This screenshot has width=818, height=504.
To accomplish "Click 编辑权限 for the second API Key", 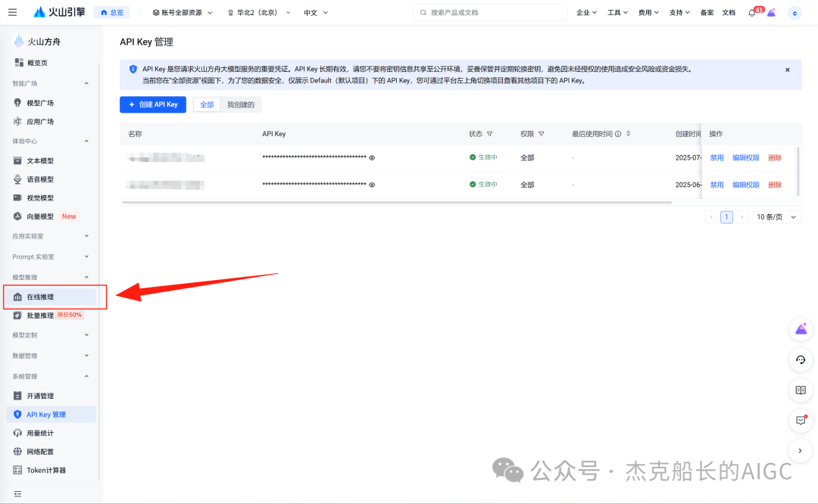I will click(x=746, y=185).
